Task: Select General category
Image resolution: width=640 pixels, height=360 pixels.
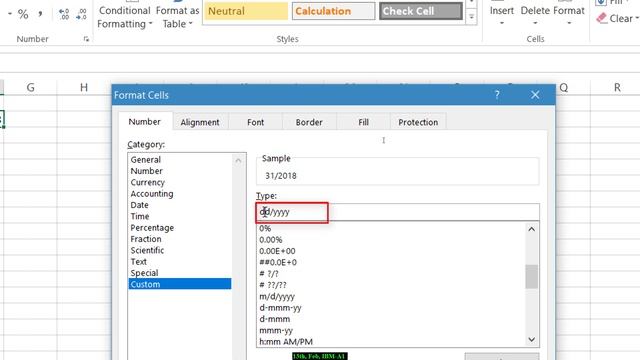Action: click(180, 160)
